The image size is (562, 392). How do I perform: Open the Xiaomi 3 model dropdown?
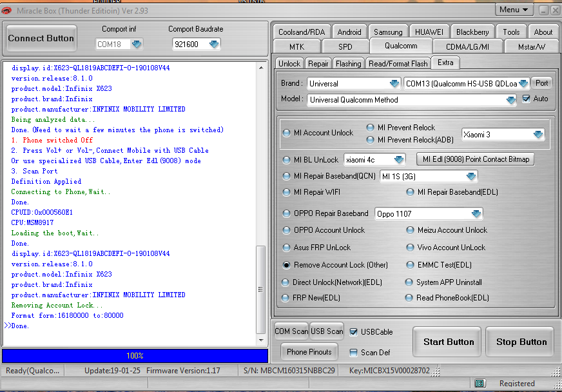coord(538,135)
